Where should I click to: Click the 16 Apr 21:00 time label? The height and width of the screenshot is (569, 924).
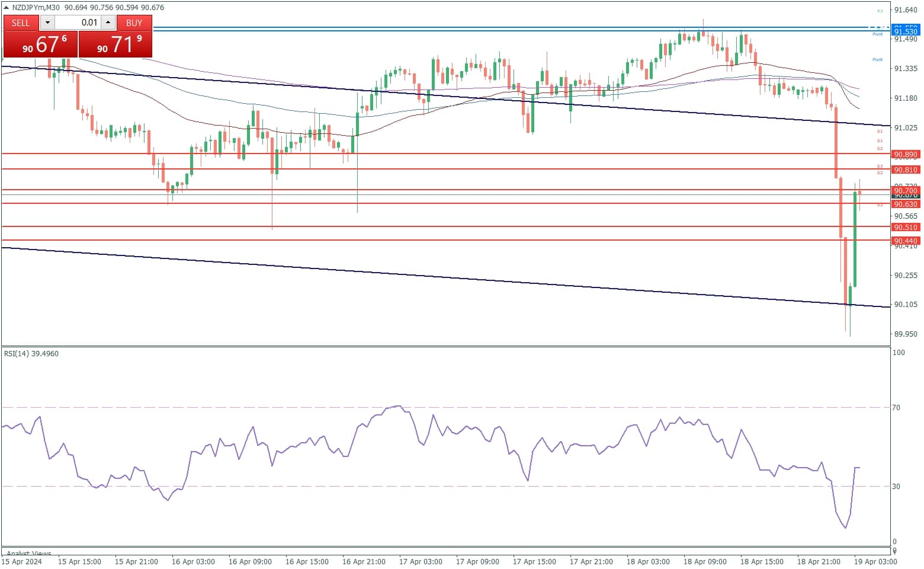coord(364,561)
